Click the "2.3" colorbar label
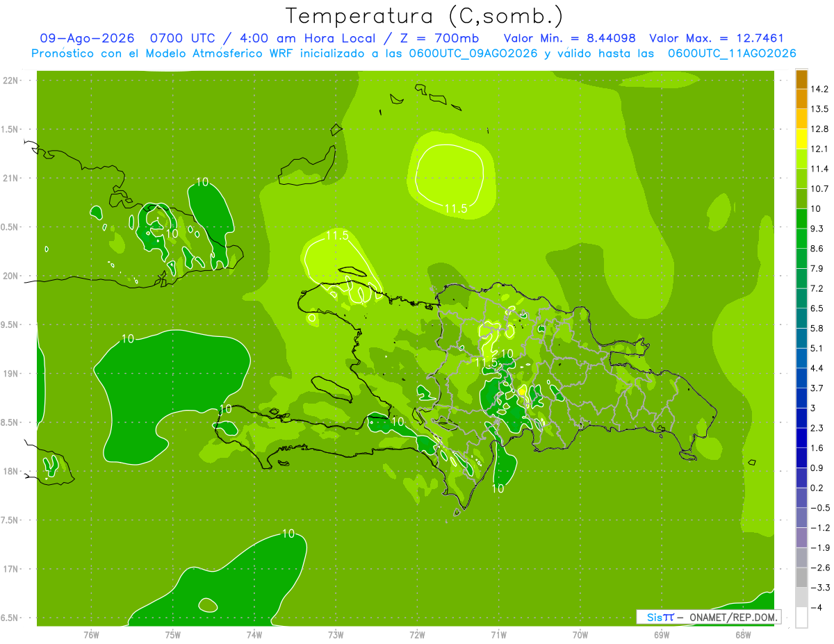Viewport: 834px width, 644px height. point(817,428)
